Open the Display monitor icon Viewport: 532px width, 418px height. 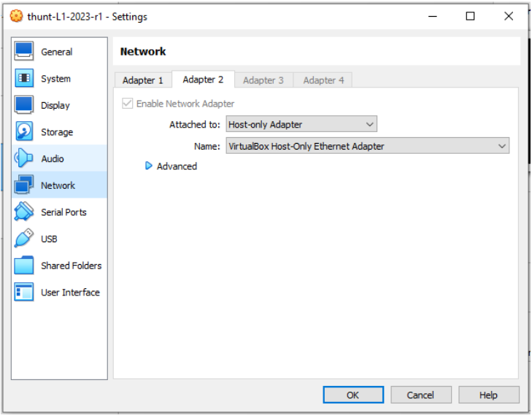coord(24,105)
